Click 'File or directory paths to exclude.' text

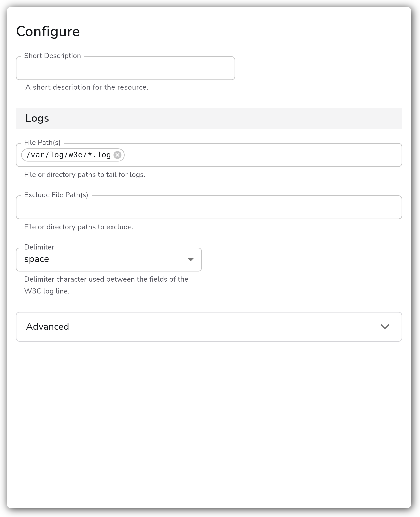click(x=79, y=227)
